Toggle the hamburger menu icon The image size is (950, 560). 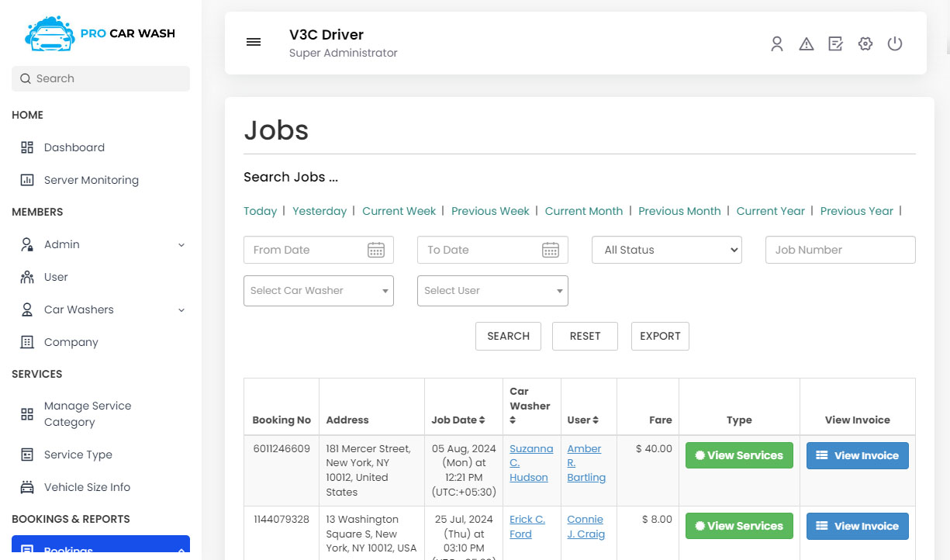[x=254, y=42]
